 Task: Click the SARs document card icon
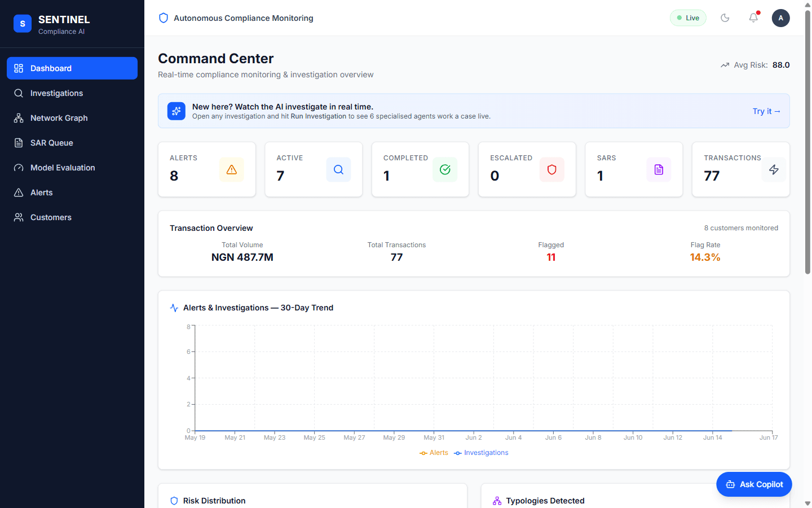[x=659, y=169]
